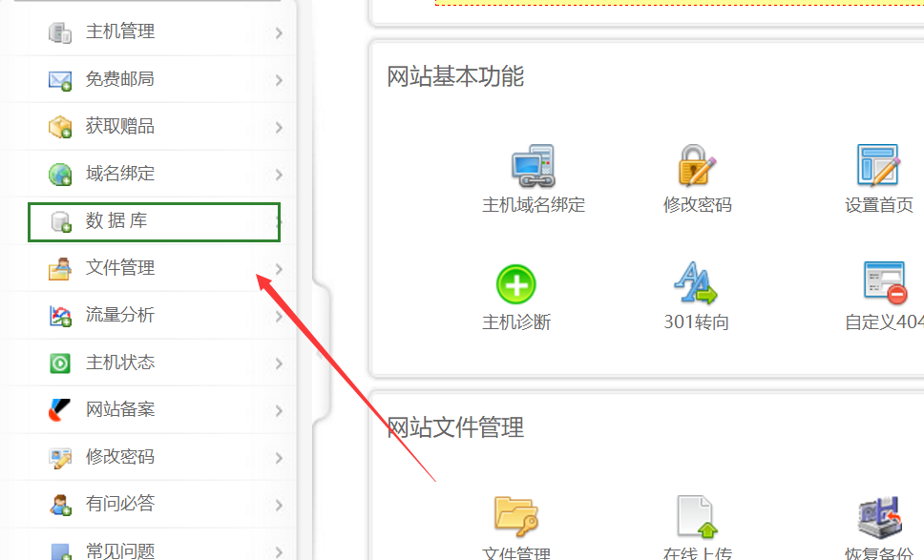Click the 在线上传 upload icon
Screen dimensions: 924x560
coord(696,516)
